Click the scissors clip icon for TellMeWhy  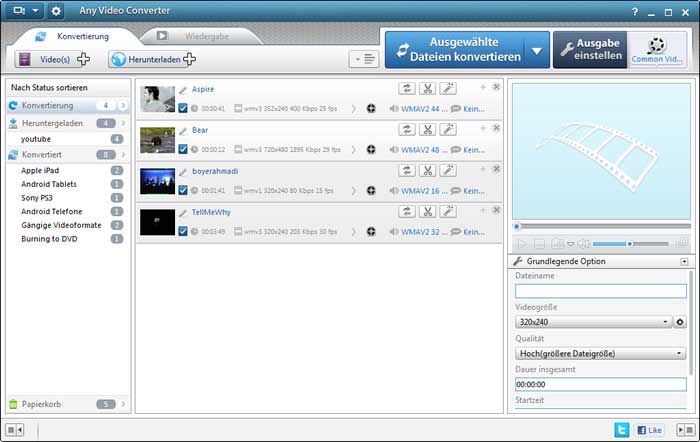coord(427,212)
